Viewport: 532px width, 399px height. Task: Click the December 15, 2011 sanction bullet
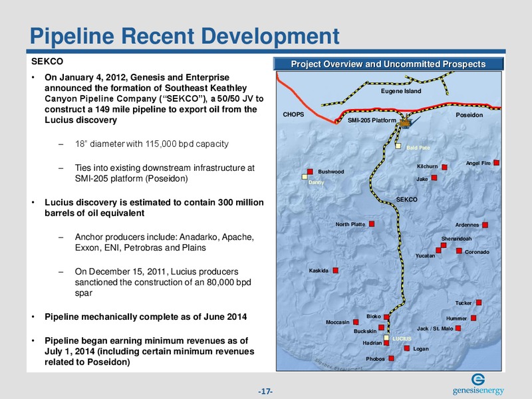pyautogui.click(x=163, y=282)
